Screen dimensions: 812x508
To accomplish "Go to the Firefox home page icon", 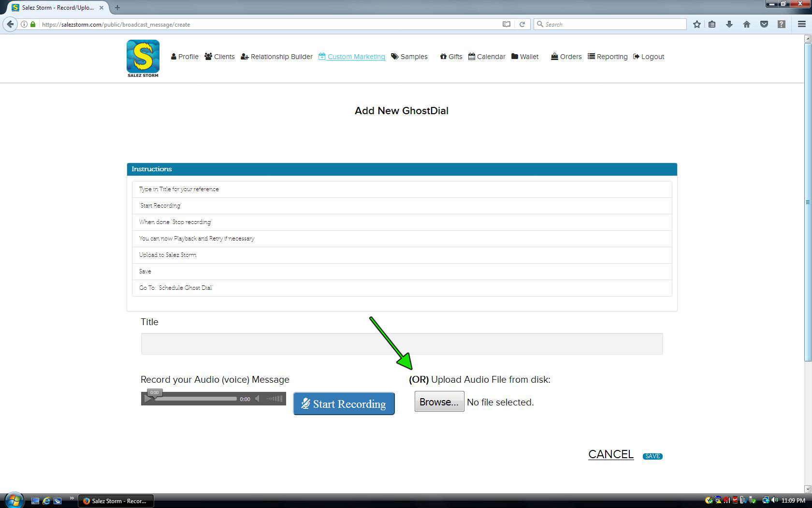I will [x=747, y=24].
